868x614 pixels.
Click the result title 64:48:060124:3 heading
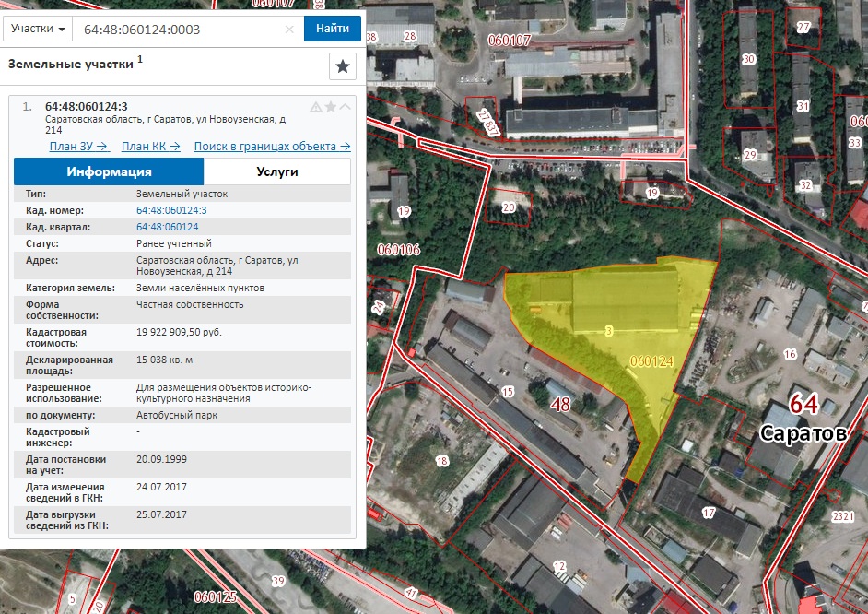pos(87,106)
